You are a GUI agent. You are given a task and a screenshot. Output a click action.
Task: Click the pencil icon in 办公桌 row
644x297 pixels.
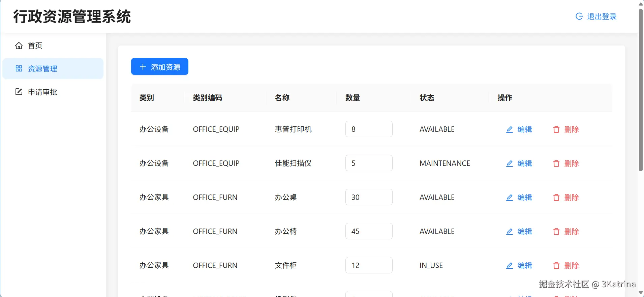[x=510, y=198]
